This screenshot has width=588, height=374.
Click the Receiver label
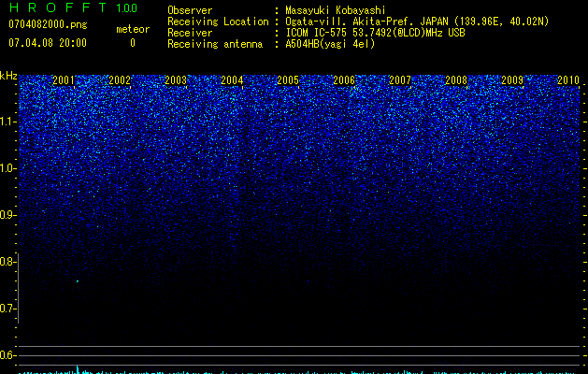(190, 33)
